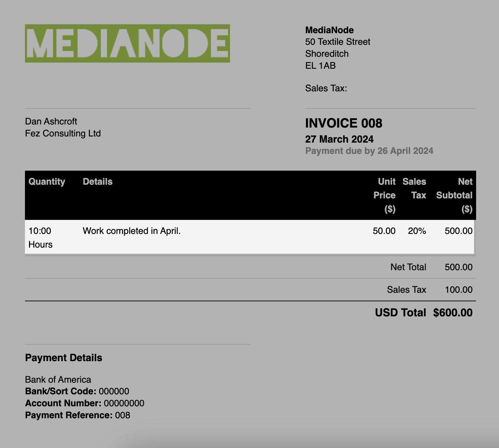
Task: Click the MediaNode company name
Action: click(329, 30)
